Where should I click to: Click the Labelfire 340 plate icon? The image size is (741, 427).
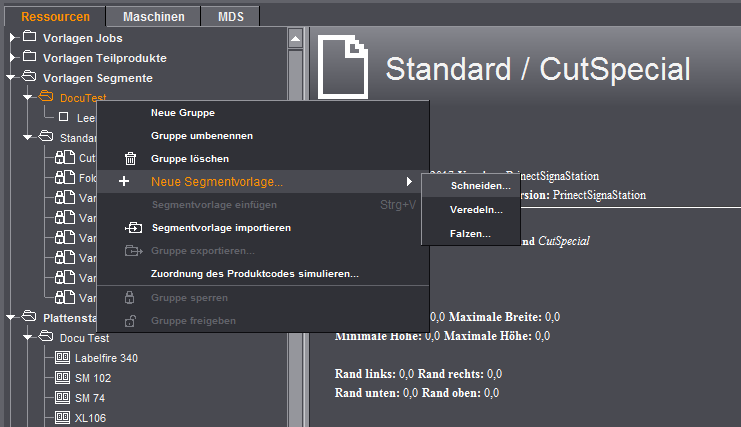pyautogui.click(x=63, y=358)
